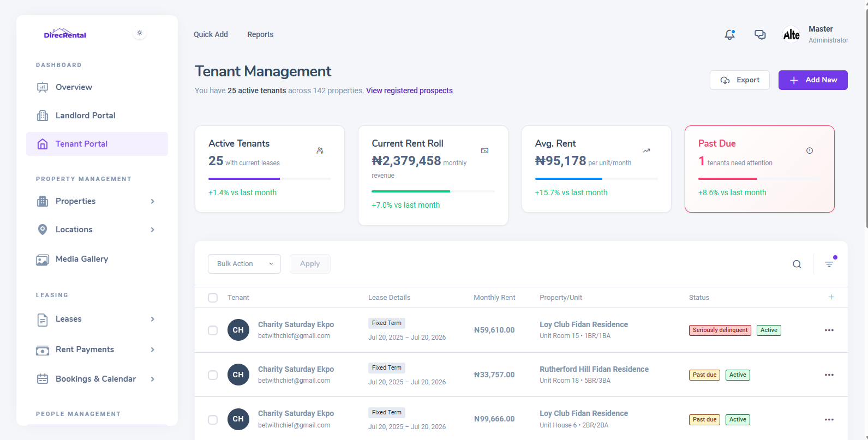Toggle the theme brightness icon in sidebar

pyautogui.click(x=140, y=33)
